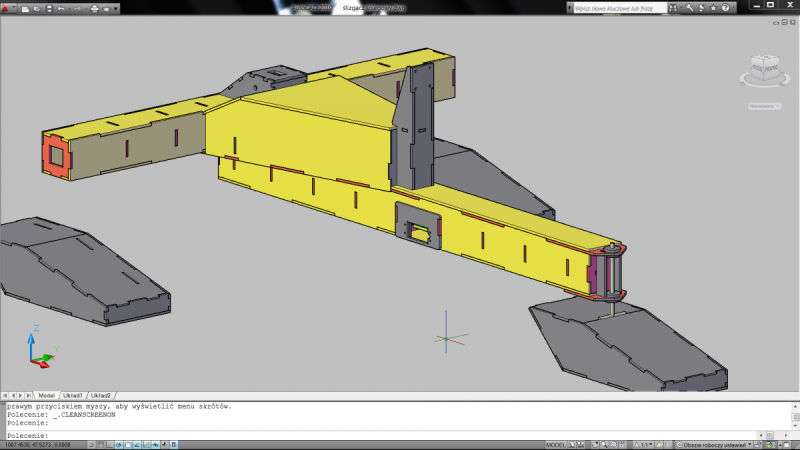The image size is (800, 450).
Task: Click the Open file icon
Action: pyautogui.click(x=35, y=8)
